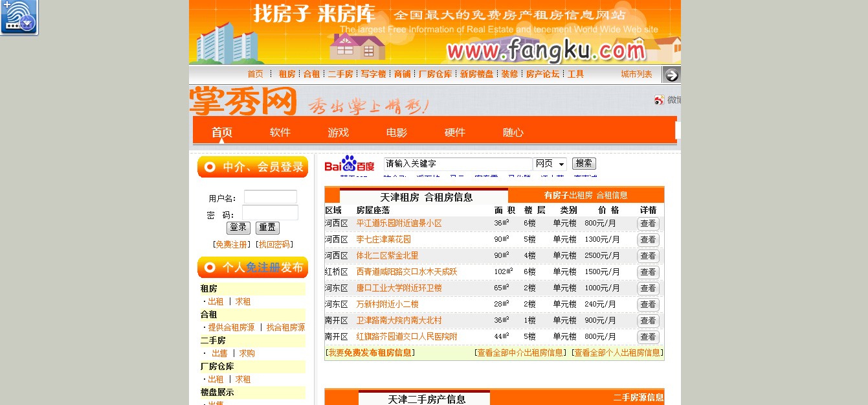Open listing 李七庄津莱花园
The width and height of the screenshot is (868, 405).
pos(383,239)
